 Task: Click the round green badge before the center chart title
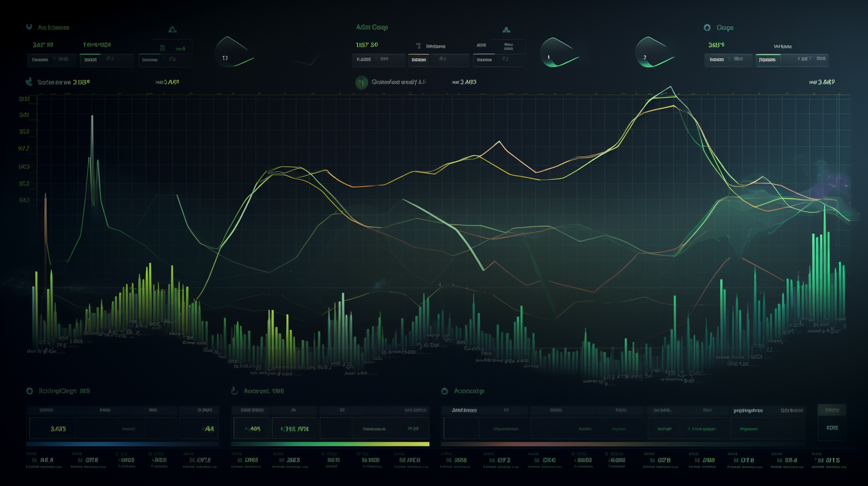click(x=361, y=83)
